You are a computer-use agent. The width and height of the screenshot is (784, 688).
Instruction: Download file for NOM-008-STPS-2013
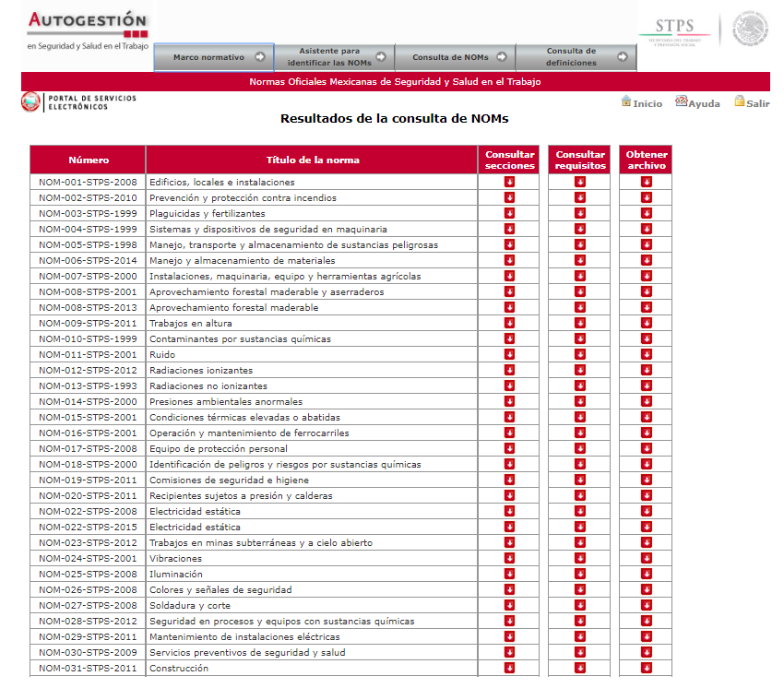tap(646, 307)
